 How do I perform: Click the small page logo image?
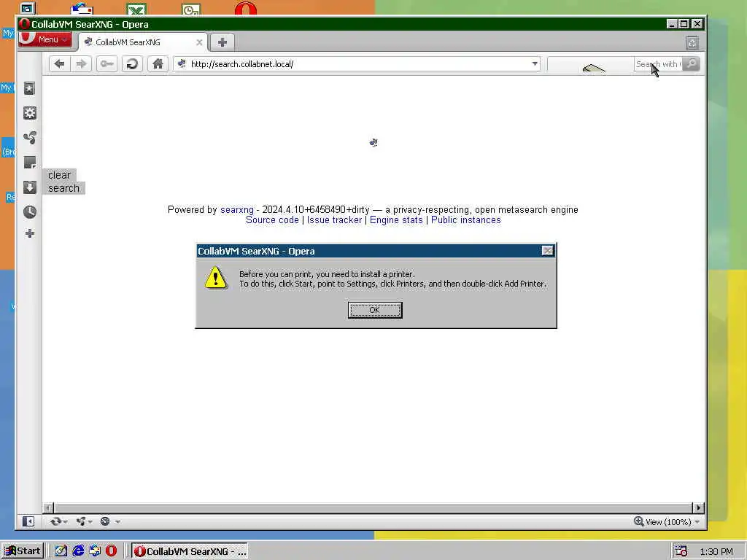pyautogui.click(x=373, y=142)
